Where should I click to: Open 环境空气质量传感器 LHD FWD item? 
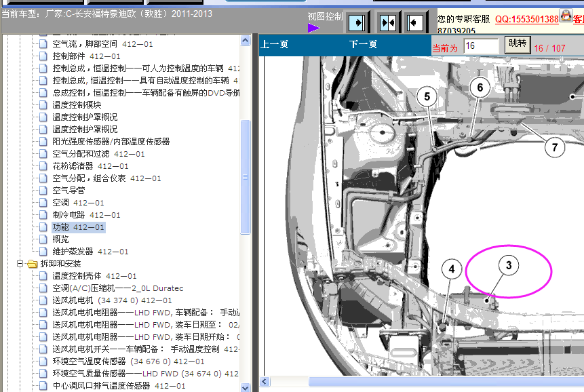click(146, 374)
